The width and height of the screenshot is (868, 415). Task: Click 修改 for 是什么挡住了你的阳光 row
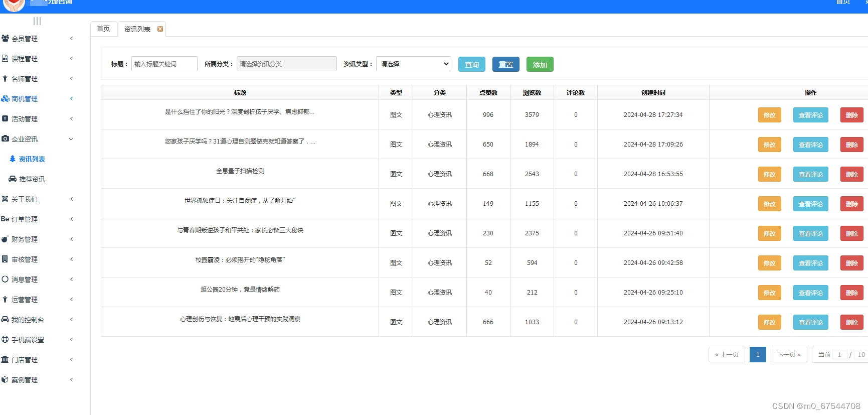point(770,115)
